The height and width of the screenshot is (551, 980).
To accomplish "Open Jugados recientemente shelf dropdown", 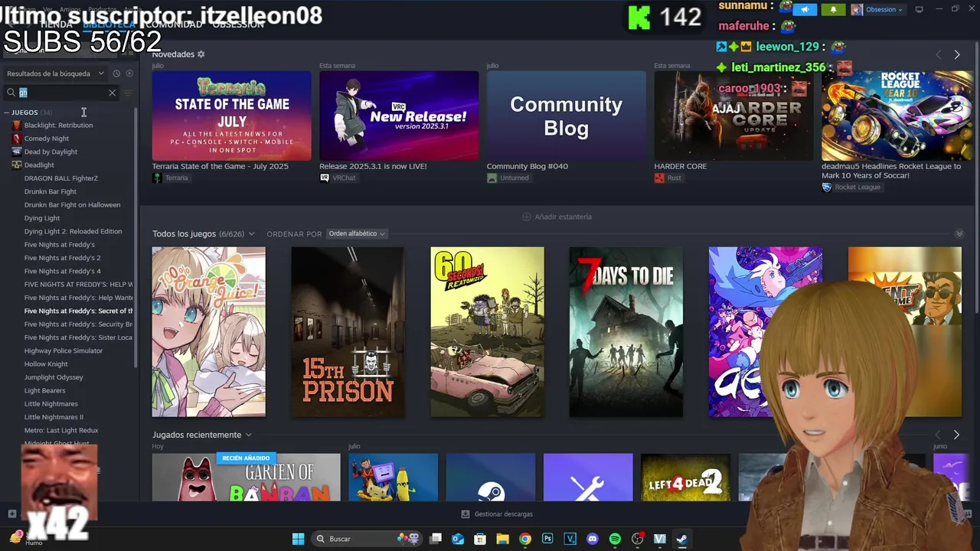I will click(248, 435).
